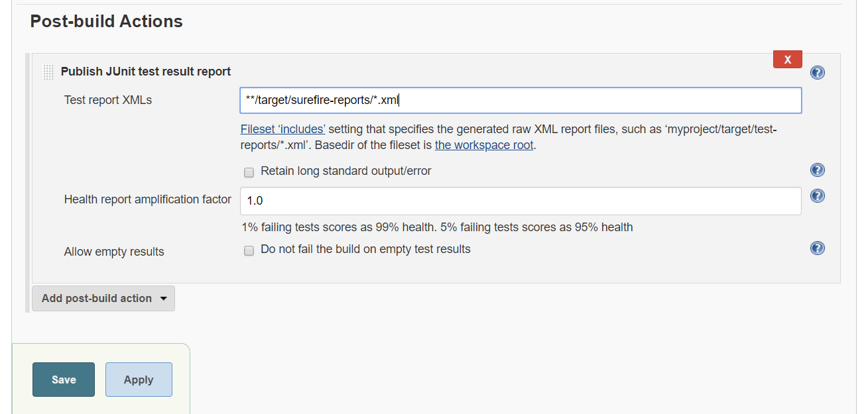Check Do not fail build on empty results

(x=249, y=250)
